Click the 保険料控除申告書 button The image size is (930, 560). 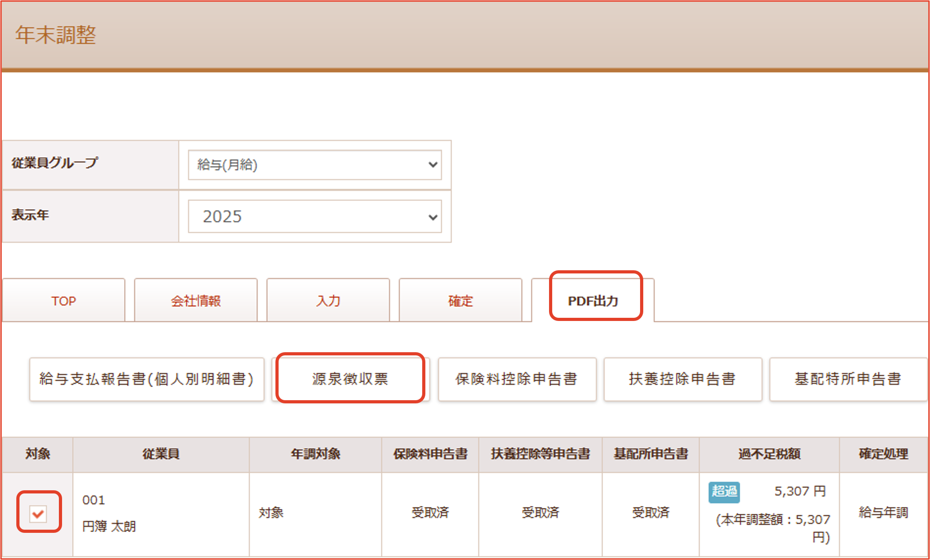pos(517,379)
